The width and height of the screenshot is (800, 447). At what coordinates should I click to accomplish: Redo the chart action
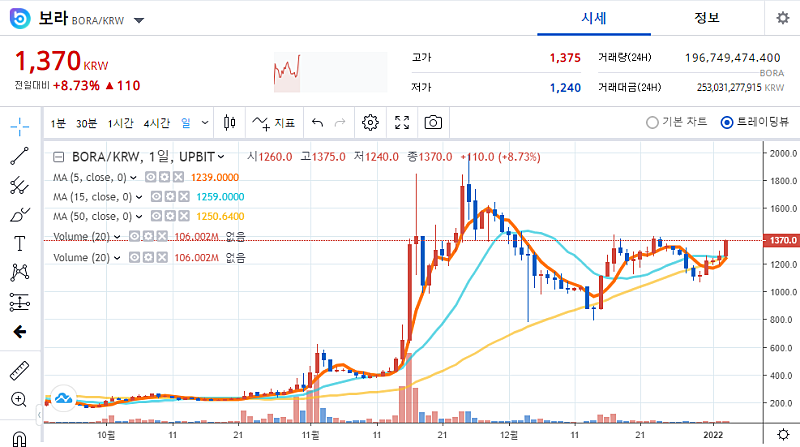[x=340, y=122]
